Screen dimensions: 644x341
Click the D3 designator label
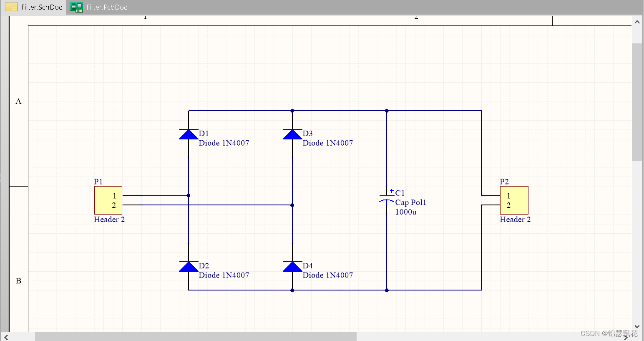(308, 134)
